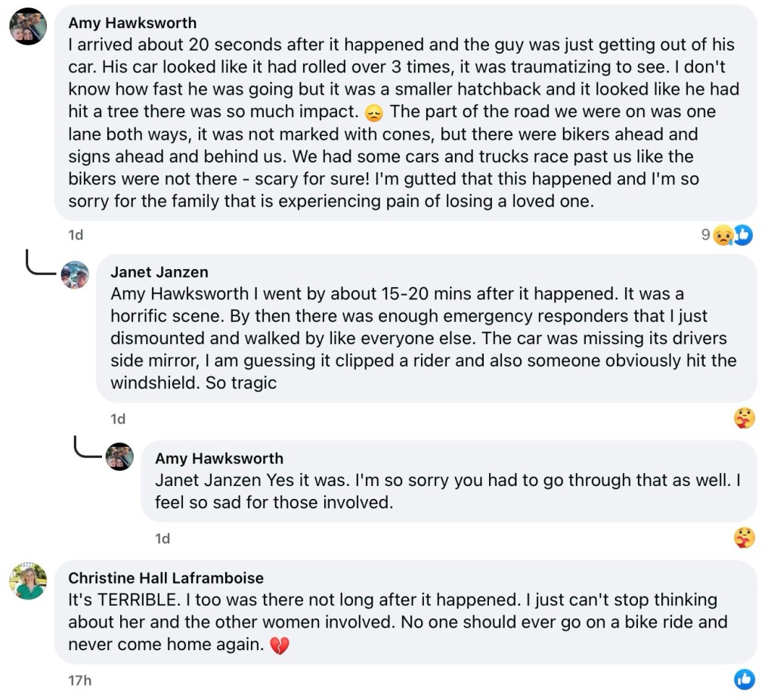This screenshot has height=700, width=774.
Task: Click the 1d timestamp under Janet Janzen's reply
Action: [x=118, y=419]
